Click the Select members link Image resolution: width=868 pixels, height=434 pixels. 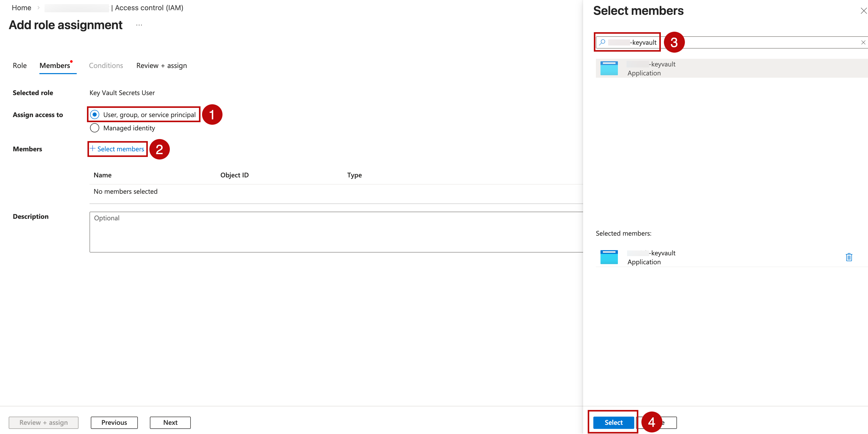point(117,149)
